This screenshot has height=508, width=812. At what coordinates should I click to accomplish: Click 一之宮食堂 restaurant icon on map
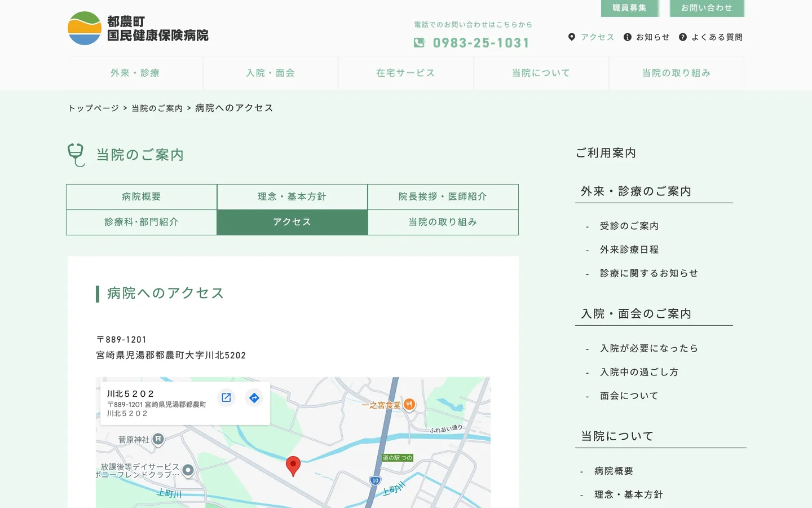coord(410,404)
